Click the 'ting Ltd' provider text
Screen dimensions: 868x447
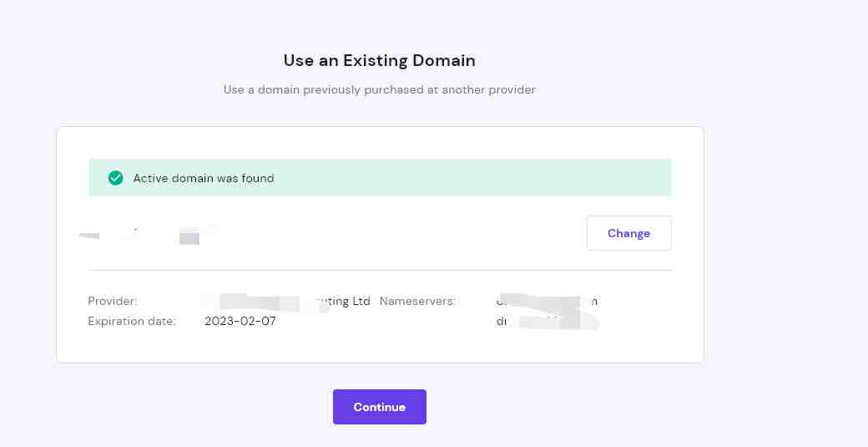click(345, 302)
